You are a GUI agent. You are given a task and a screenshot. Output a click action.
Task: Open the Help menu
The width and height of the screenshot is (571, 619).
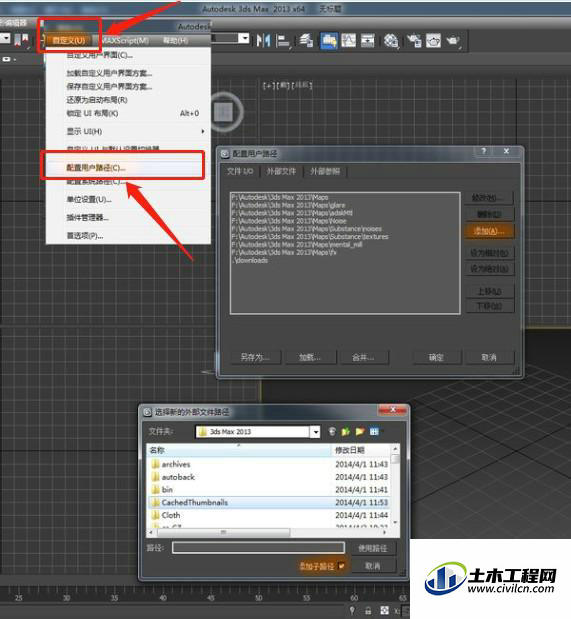click(x=175, y=40)
